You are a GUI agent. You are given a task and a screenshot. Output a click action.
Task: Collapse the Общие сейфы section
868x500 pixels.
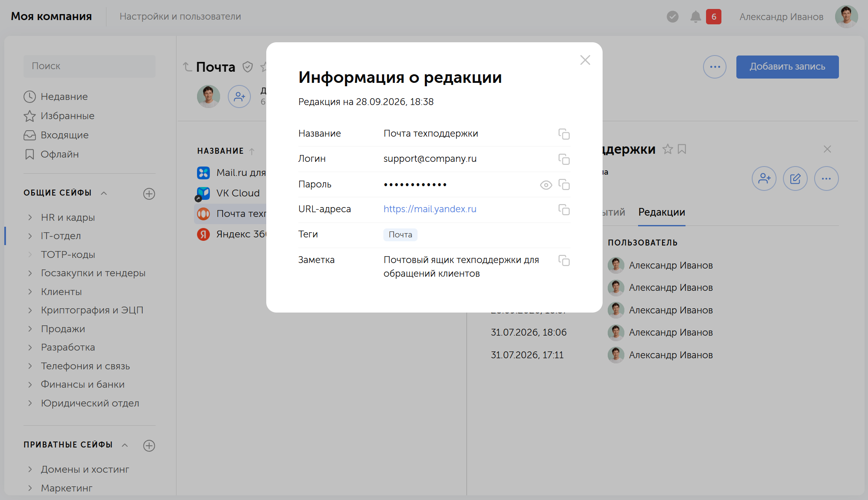pos(104,193)
